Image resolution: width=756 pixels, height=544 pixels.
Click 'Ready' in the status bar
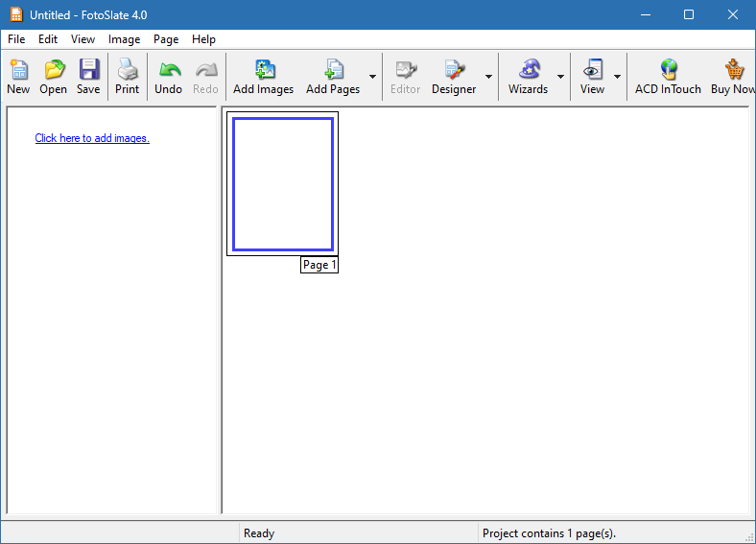pos(259,533)
